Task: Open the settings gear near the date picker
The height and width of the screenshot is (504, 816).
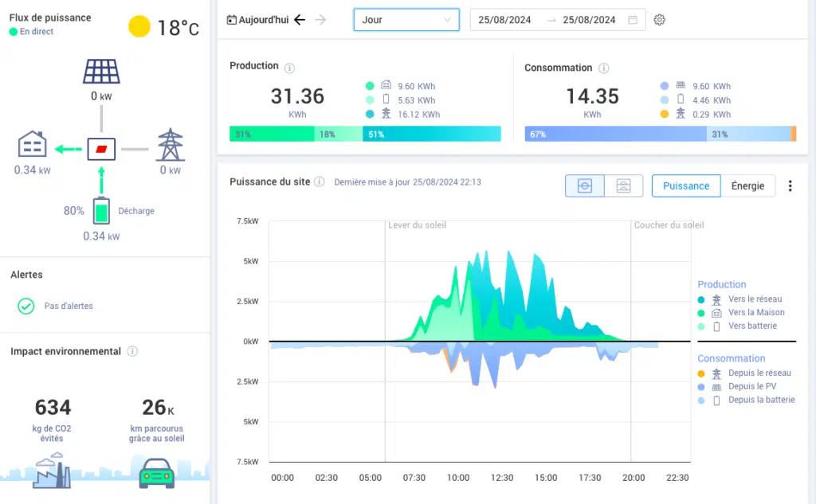Action: click(x=659, y=19)
